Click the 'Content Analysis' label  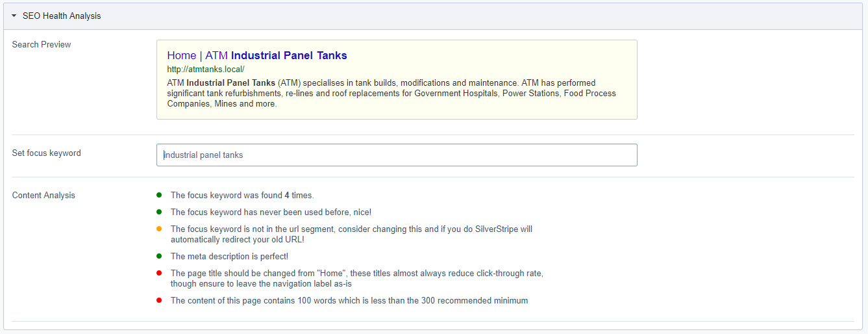43,195
